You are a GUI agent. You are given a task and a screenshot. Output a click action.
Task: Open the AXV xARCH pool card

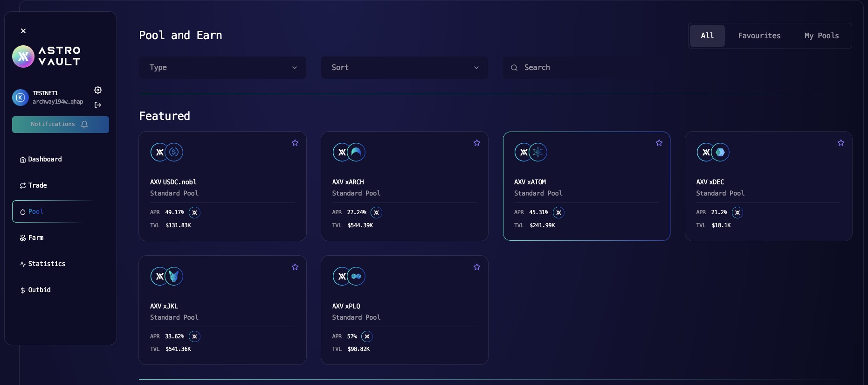click(x=404, y=186)
